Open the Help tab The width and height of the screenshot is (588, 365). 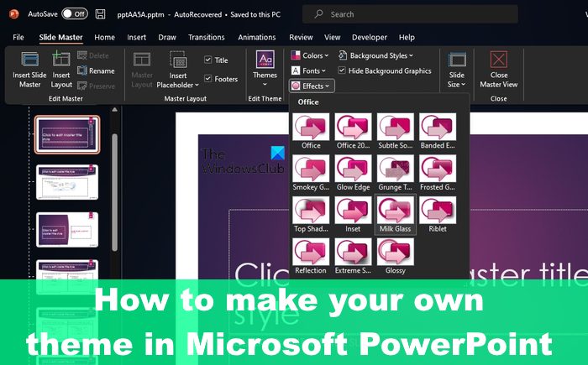[407, 37]
